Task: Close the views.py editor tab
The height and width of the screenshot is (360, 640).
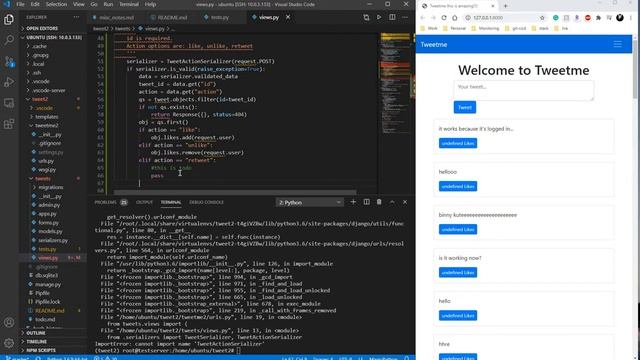Action: coord(288,17)
